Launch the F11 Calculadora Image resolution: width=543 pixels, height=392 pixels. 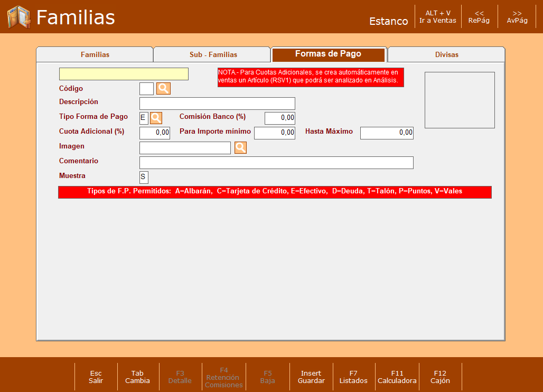397,377
